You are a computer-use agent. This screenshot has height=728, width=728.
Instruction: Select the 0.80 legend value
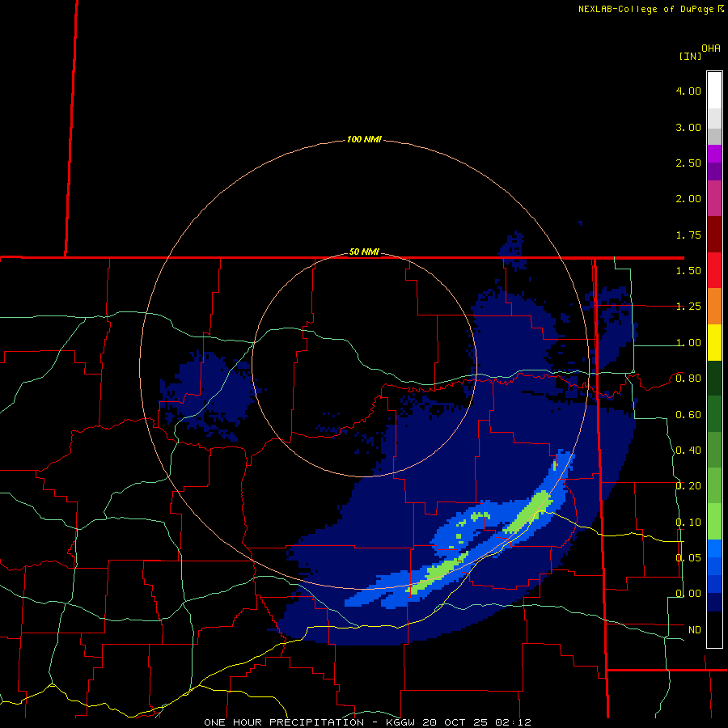pyautogui.click(x=688, y=379)
